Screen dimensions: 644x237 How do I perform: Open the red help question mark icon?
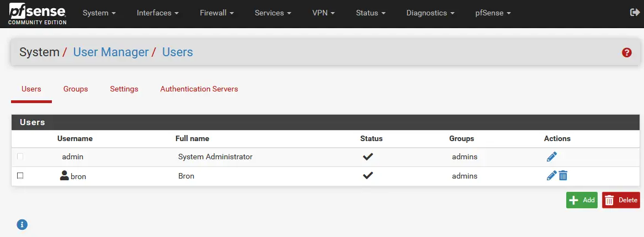626,52
